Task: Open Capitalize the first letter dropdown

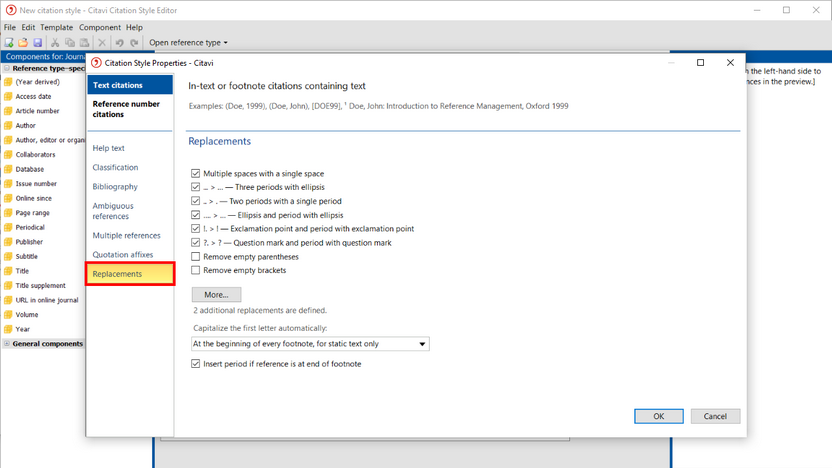Action: pyautogui.click(x=310, y=344)
